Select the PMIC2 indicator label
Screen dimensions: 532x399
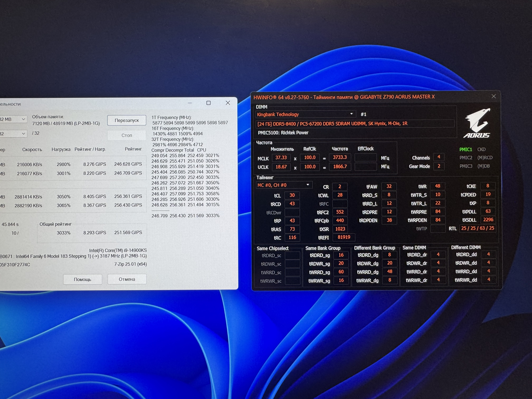click(x=466, y=158)
